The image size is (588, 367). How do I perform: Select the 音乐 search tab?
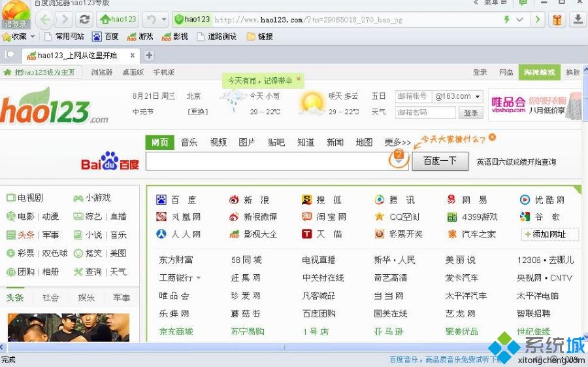189,143
